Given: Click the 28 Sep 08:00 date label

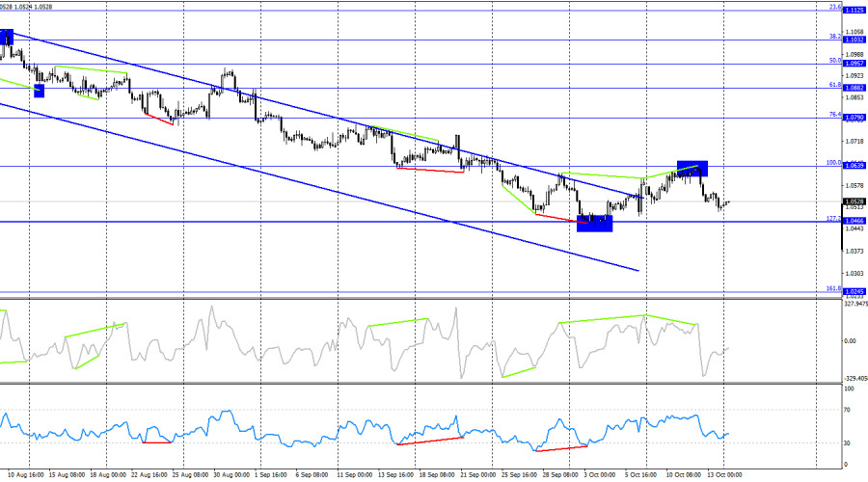Looking at the screenshot, I should point(560,475).
